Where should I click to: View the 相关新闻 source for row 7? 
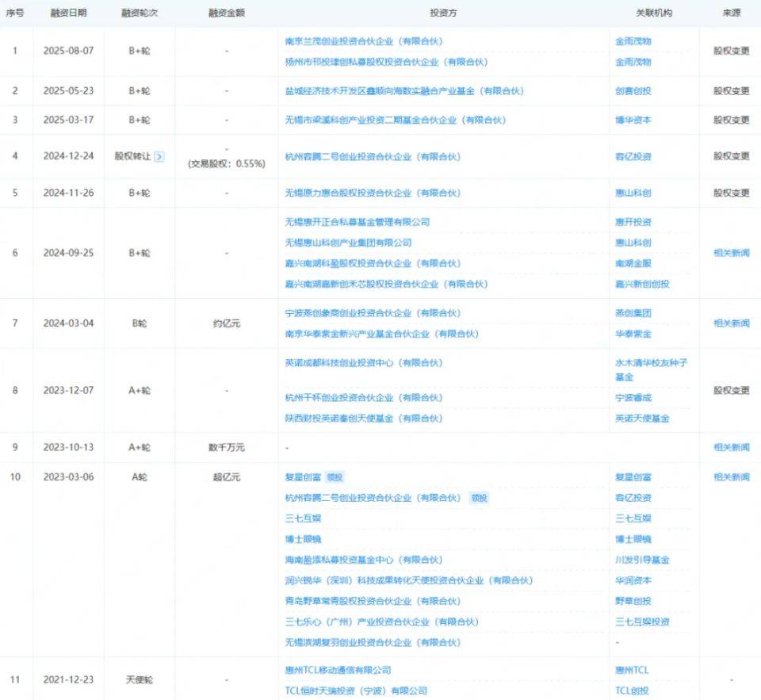pos(730,323)
